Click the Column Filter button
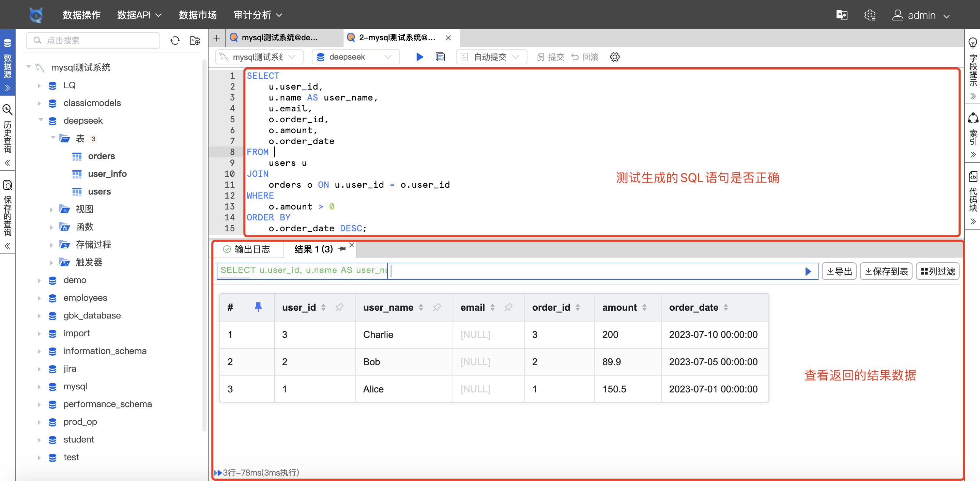Viewport: 980px width, 481px height. pyautogui.click(x=937, y=271)
